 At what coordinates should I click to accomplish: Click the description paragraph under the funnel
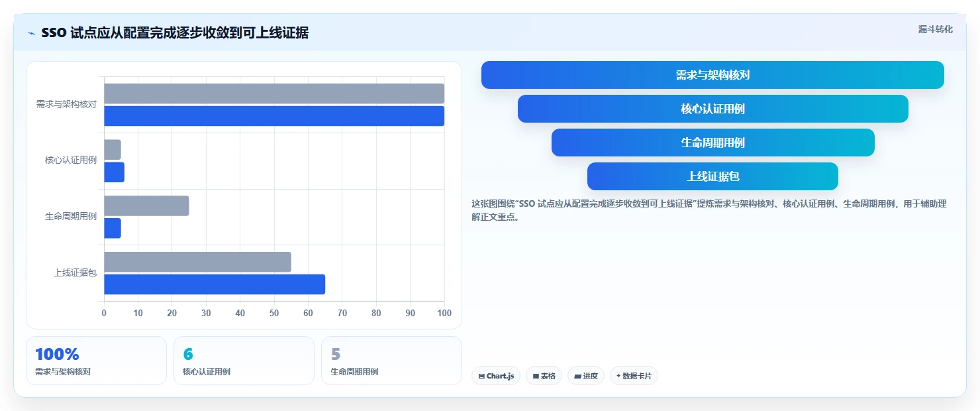(709, 210)
